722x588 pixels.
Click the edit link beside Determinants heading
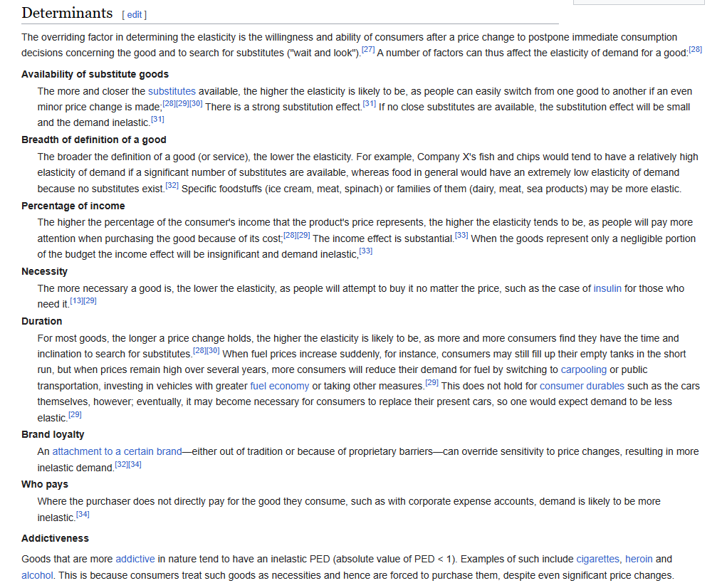135,14
